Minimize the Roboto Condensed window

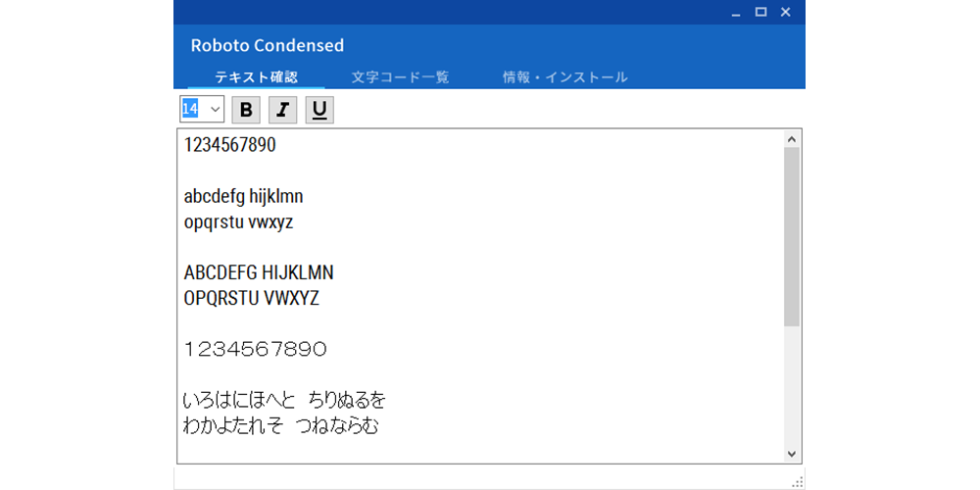737,13
